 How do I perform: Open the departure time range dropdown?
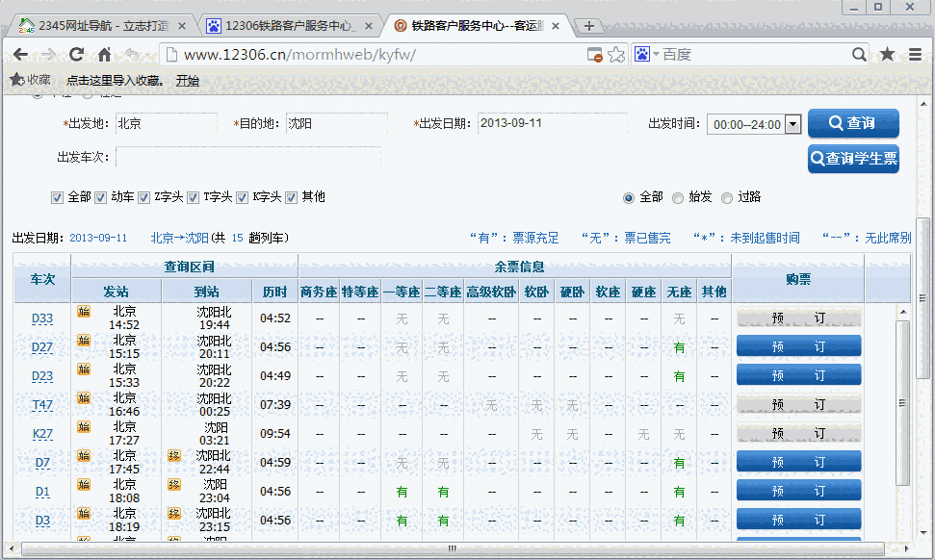[x=792, y=124]
